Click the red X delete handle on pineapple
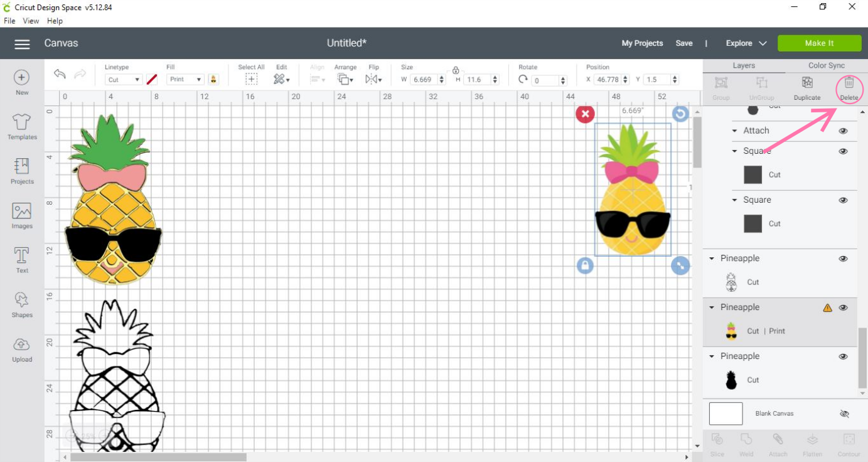The image size is (868, 462). pos(585,114)
